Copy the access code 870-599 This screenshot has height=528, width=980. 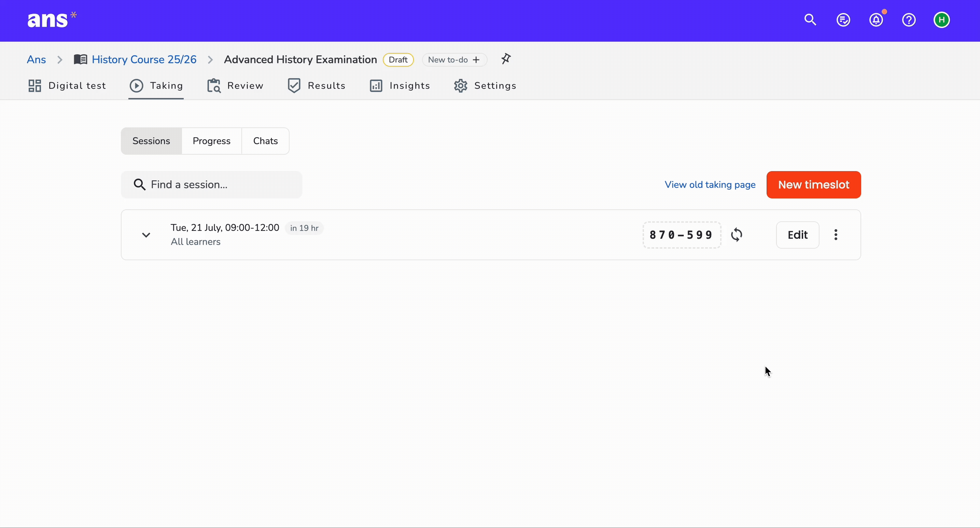click(682, 235)
